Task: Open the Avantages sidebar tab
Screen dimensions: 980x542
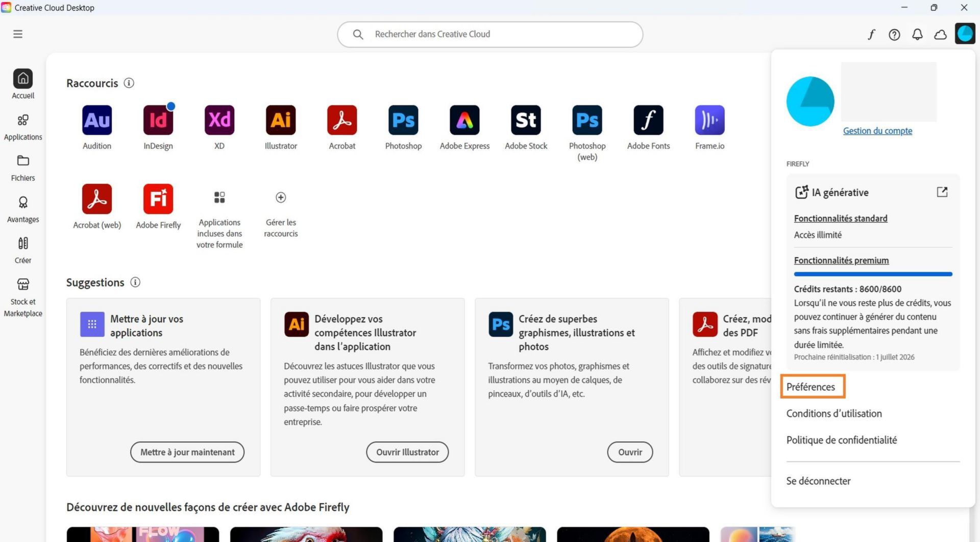Action: tap(23, 209)
